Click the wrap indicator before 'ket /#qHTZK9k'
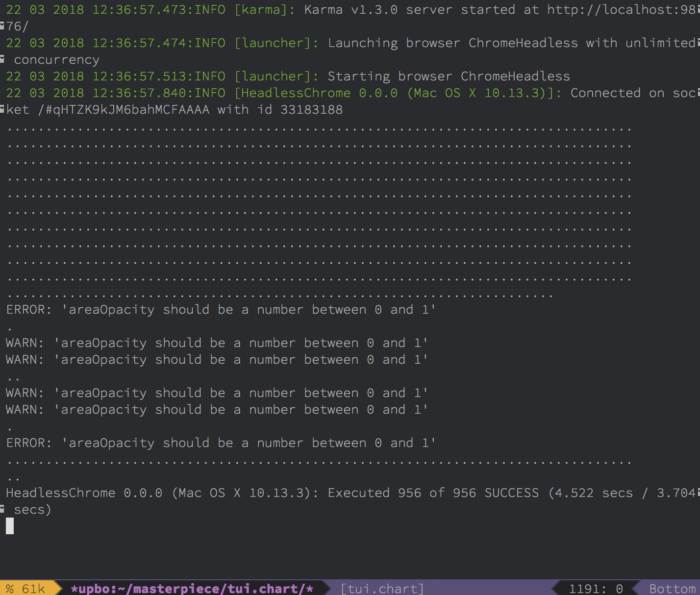 2,109
